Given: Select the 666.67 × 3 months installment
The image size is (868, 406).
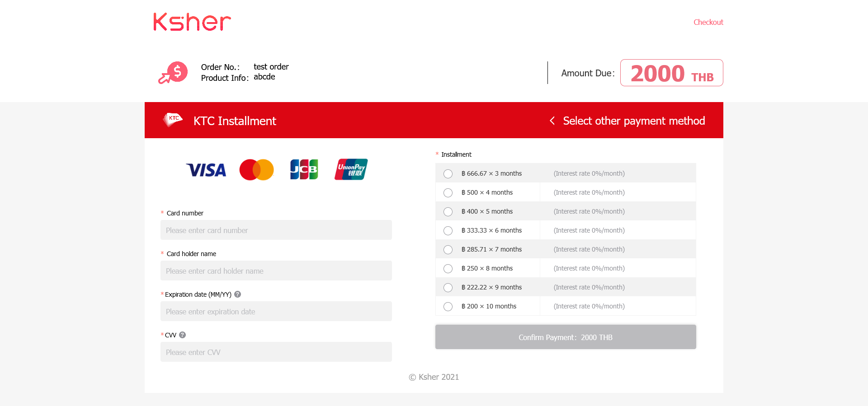Looking at the screenshot, I should coord(448,174).
